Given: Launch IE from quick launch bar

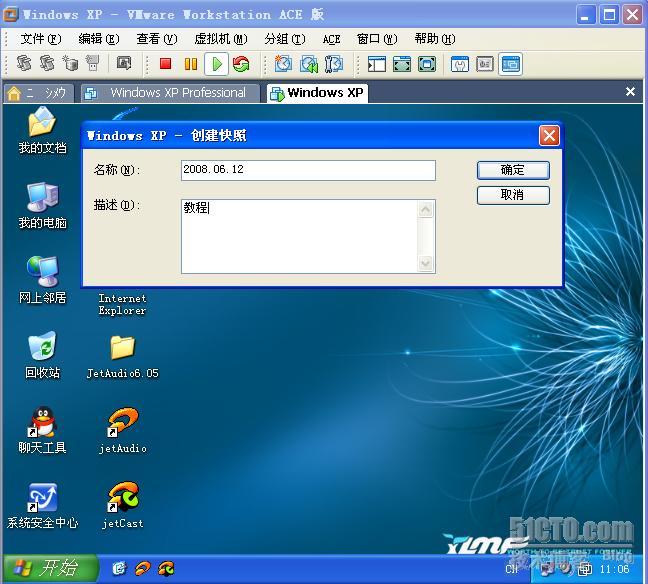Looking at the screenshot, I should 119,569.
